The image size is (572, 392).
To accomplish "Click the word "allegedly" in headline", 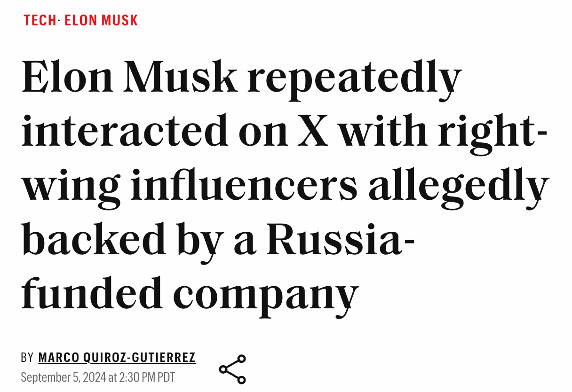I will click(x=459, y=186).
